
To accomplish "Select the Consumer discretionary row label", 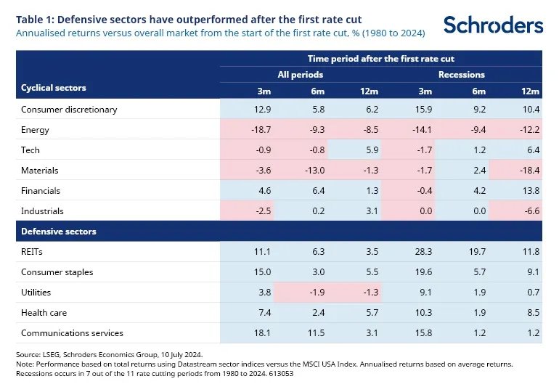I will pos(70,109).
